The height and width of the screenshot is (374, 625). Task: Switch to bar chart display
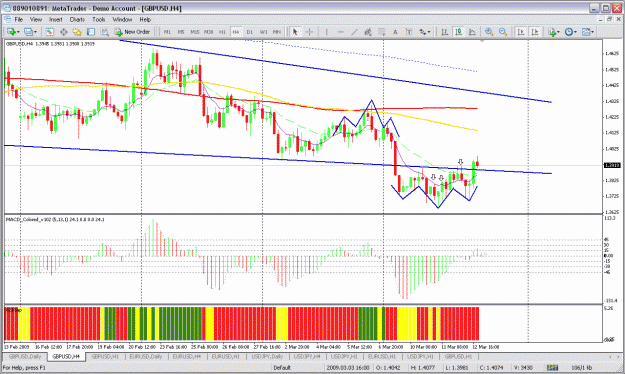(445, 32)
